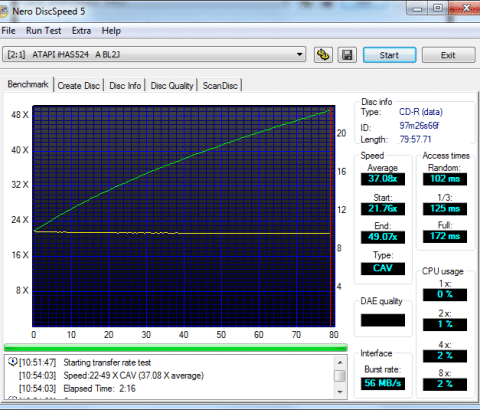Image resolution: width=480 pixels, height=410 pixels.
Task: Open the Extra menu
Action: (81, 31)
